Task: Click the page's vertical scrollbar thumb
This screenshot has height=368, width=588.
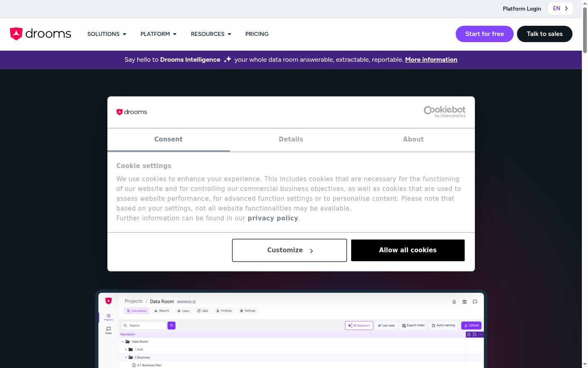Action: tap(585, 30)
